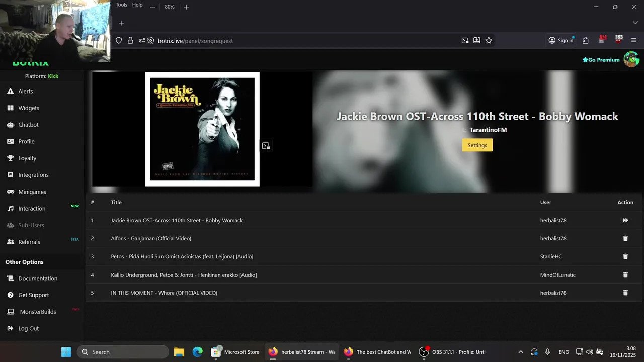Click the Windows taskbar Search box
Viewport: 644px width, 362px height.
click(123, 352)
